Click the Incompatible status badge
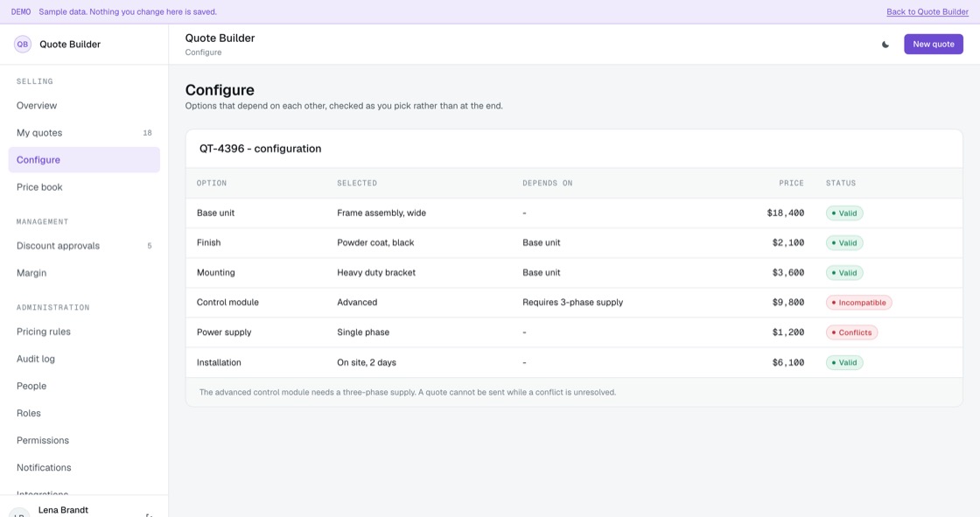980x517 pixels. click(x=858, y=303)
